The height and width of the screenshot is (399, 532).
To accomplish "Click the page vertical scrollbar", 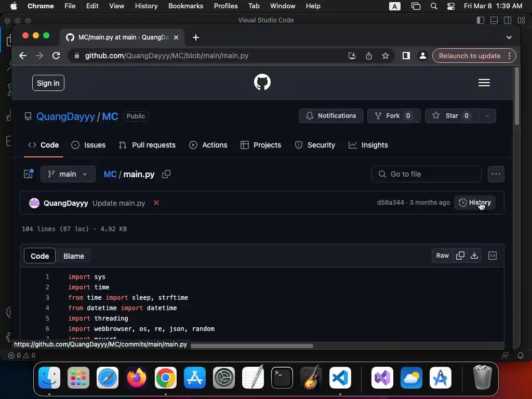I will [x=516, y=97].
